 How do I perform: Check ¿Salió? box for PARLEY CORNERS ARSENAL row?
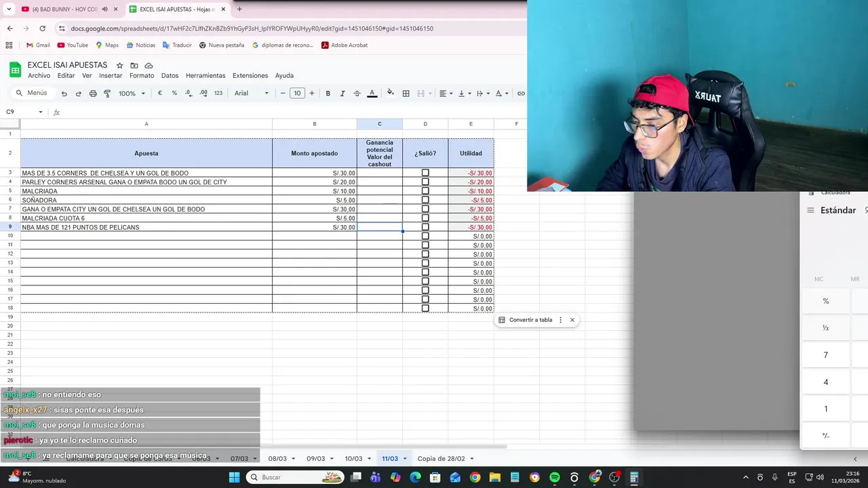pos(425,182)
